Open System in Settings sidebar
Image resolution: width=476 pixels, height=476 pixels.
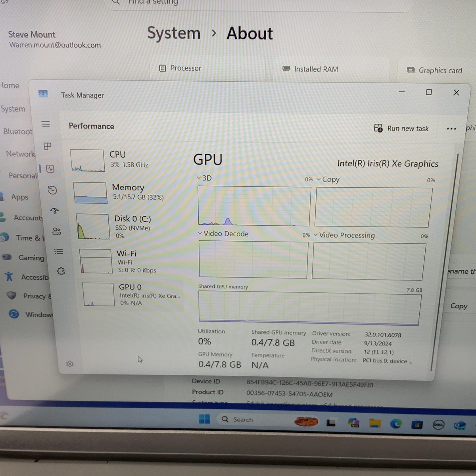13,109
